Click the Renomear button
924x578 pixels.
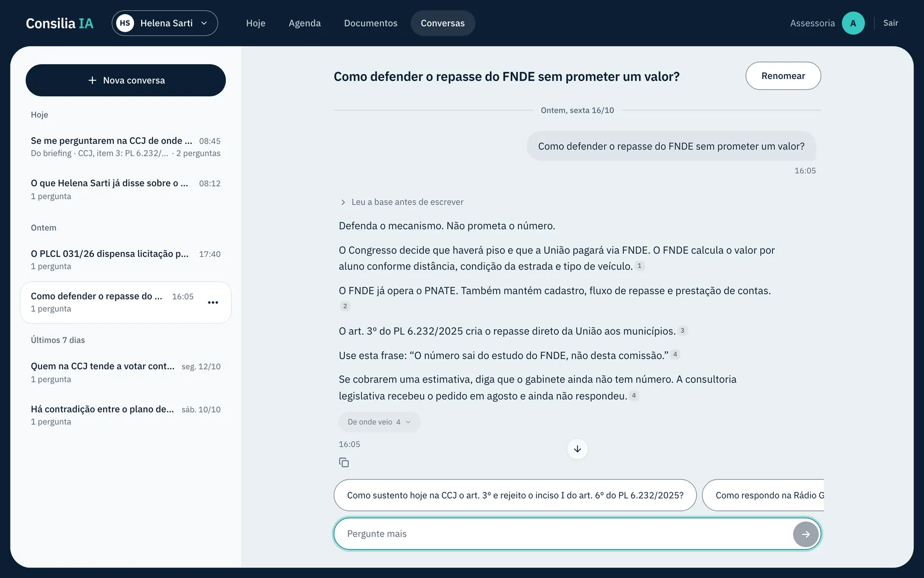coord(783,76)
